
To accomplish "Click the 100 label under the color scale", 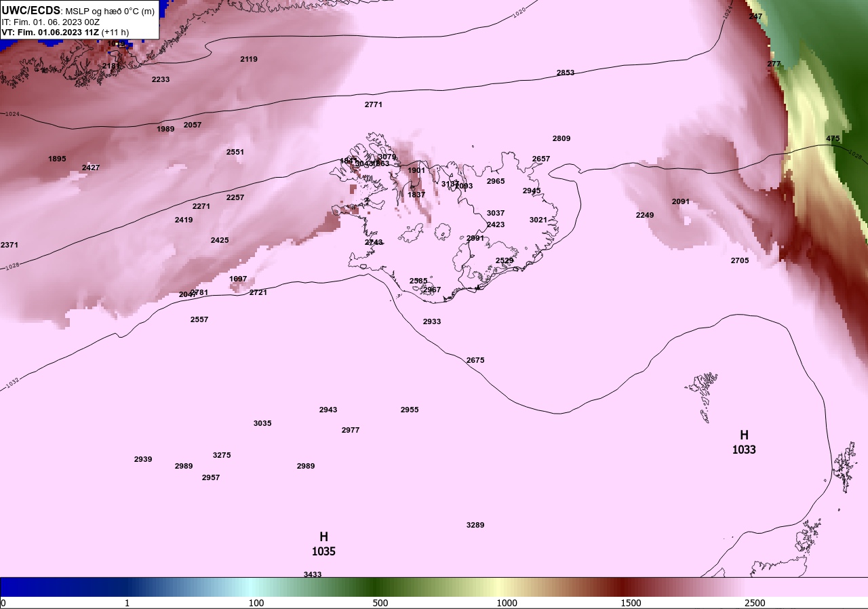I will (256, 603).
